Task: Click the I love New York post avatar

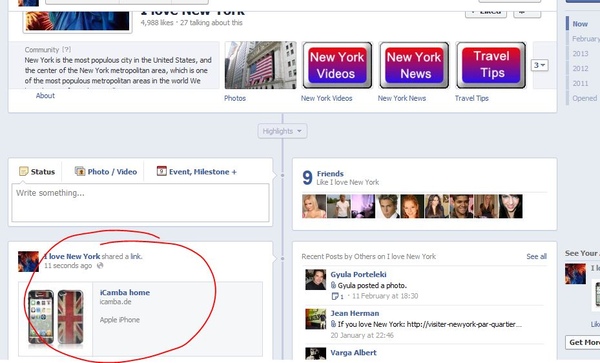Action: (28, 262)
